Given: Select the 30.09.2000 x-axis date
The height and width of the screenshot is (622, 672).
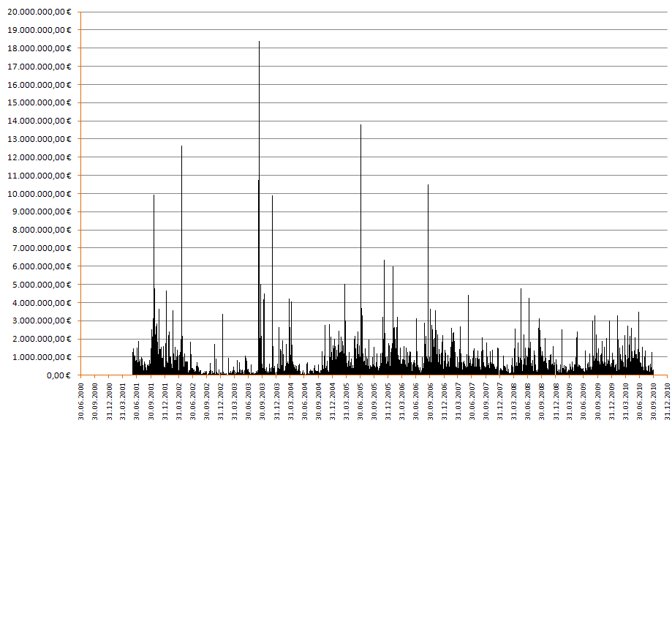Looking at the screenshot, I should [95, 402].
